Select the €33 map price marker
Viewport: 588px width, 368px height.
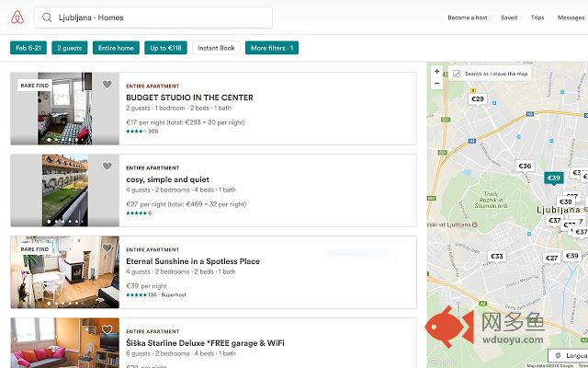[x=497, y=256]
